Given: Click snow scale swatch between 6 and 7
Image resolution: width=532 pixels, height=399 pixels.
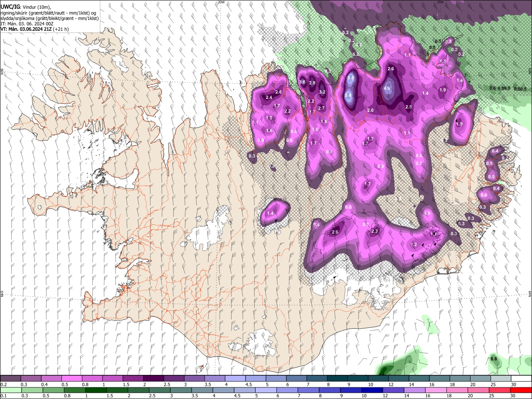Looking at the screenshot, I should [296, 378].
